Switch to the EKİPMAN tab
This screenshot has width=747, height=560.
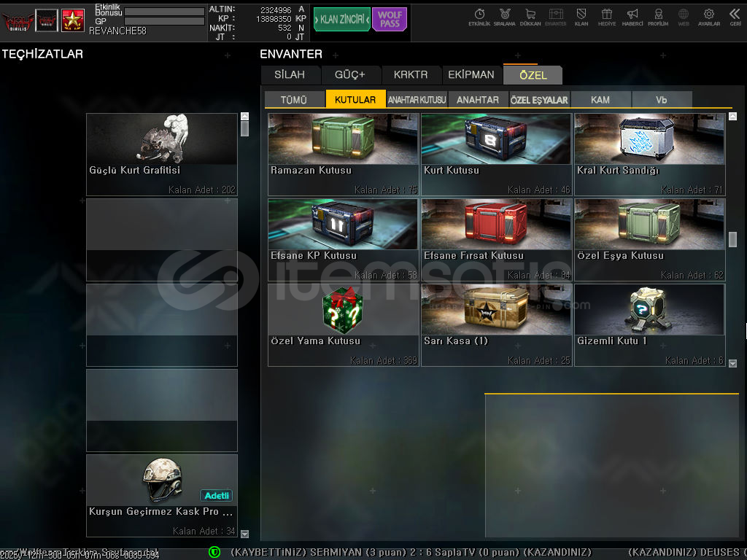click(471, 74)
